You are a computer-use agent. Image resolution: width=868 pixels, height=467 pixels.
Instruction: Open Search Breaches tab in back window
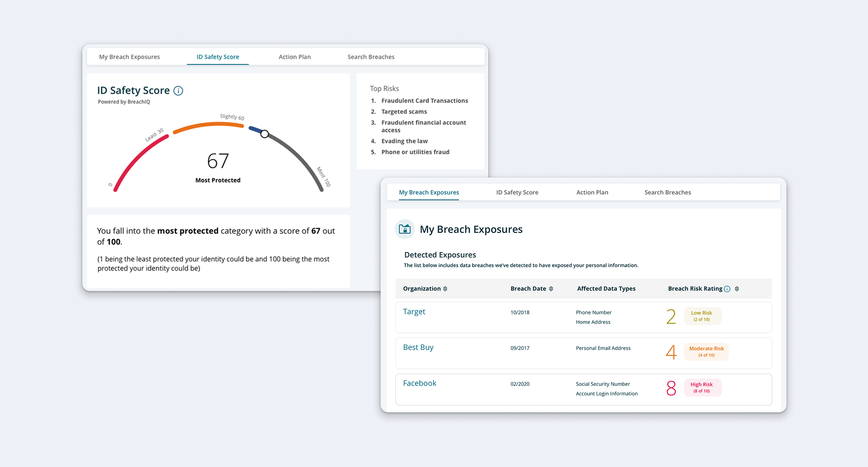[371, 57]
